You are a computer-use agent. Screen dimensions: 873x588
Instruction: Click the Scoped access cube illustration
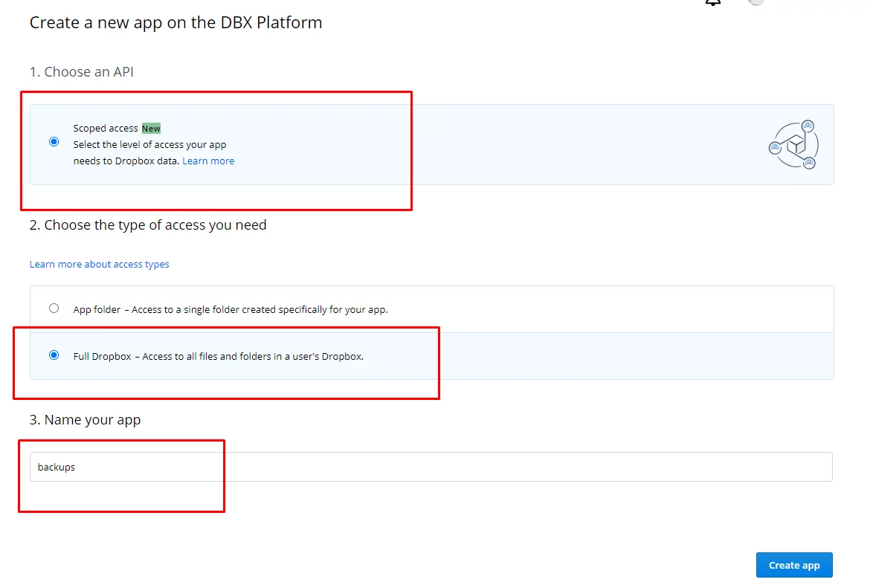tap(793, 143)
